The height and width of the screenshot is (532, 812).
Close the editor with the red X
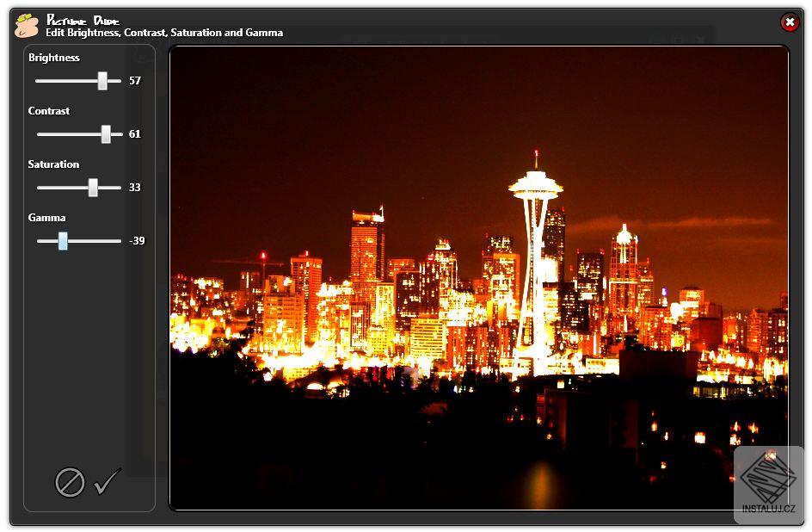790,22
